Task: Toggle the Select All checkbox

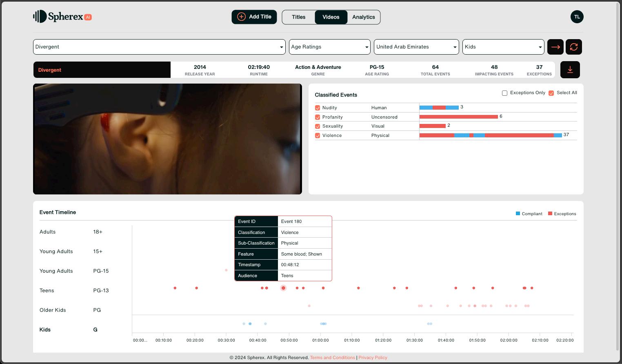Action: click(551, 93)
